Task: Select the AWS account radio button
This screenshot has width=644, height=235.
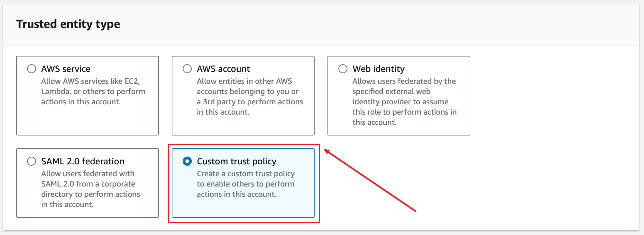Action: pos(187,69)
